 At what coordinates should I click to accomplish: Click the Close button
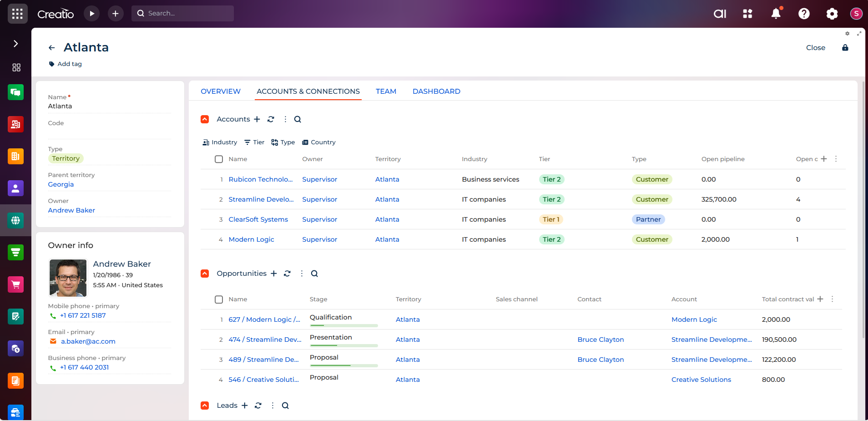(x=815, y=48)
